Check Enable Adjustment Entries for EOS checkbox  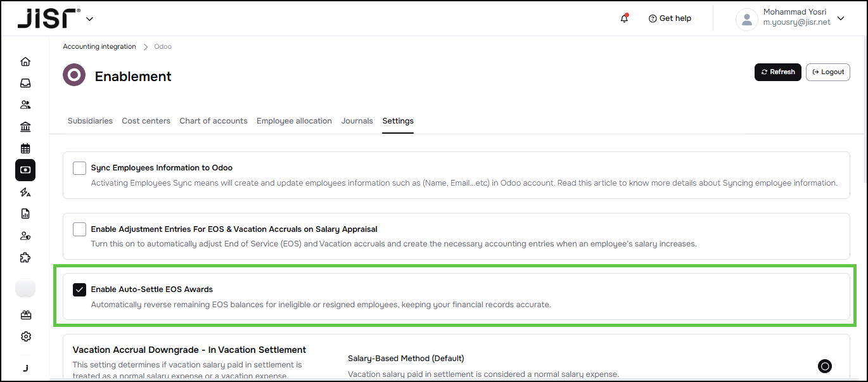pos(79,229)
